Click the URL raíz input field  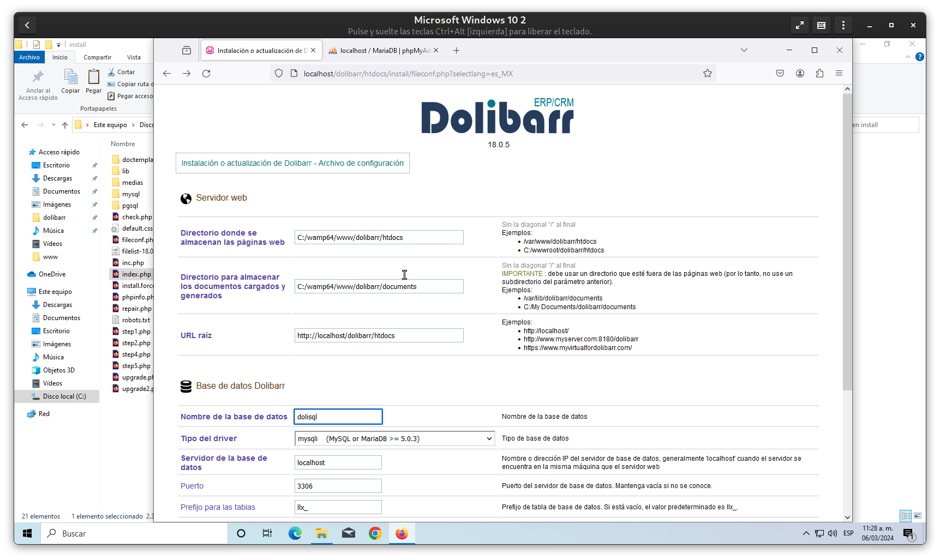(x=379, y=336)
